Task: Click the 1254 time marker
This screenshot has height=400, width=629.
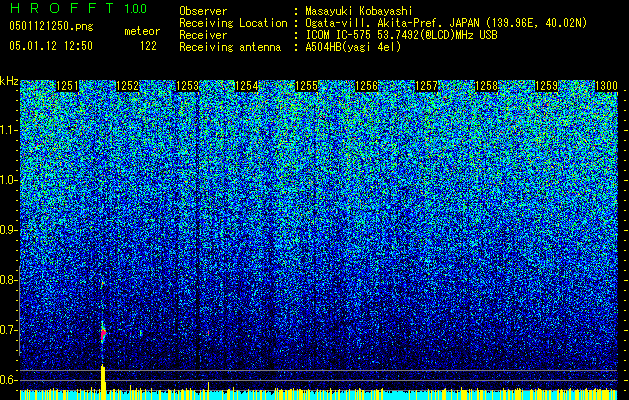Action: [x=247, y=86]
